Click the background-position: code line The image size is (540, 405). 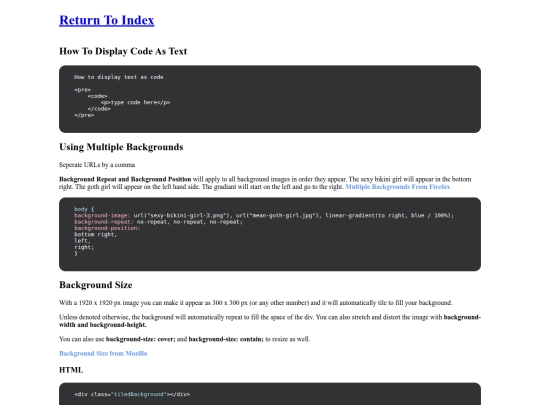click(107, 228)
